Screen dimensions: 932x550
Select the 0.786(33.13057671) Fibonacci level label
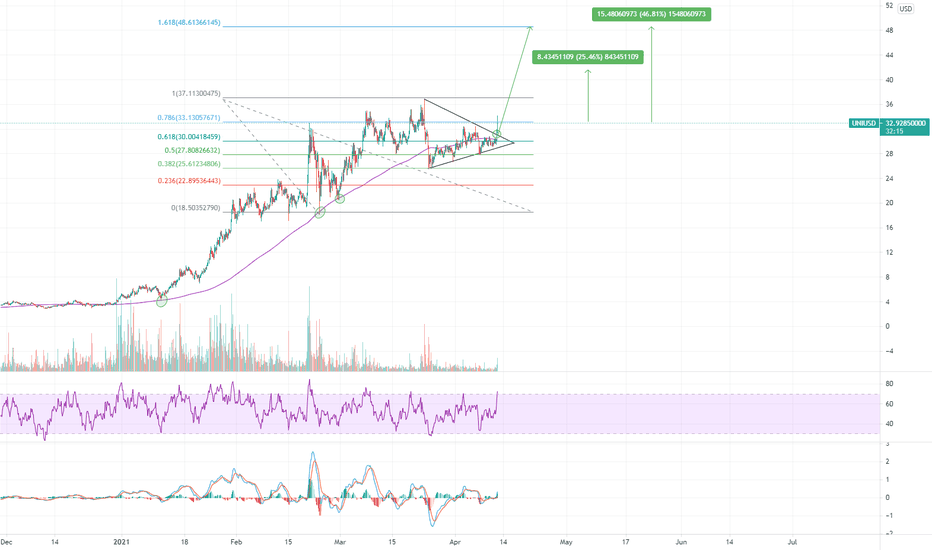point(189,118)
